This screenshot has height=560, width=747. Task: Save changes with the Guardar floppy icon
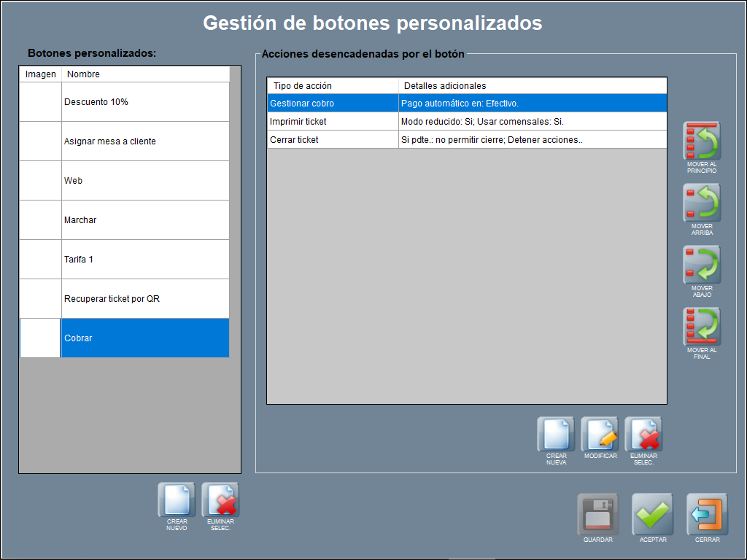tap(597, 515)
